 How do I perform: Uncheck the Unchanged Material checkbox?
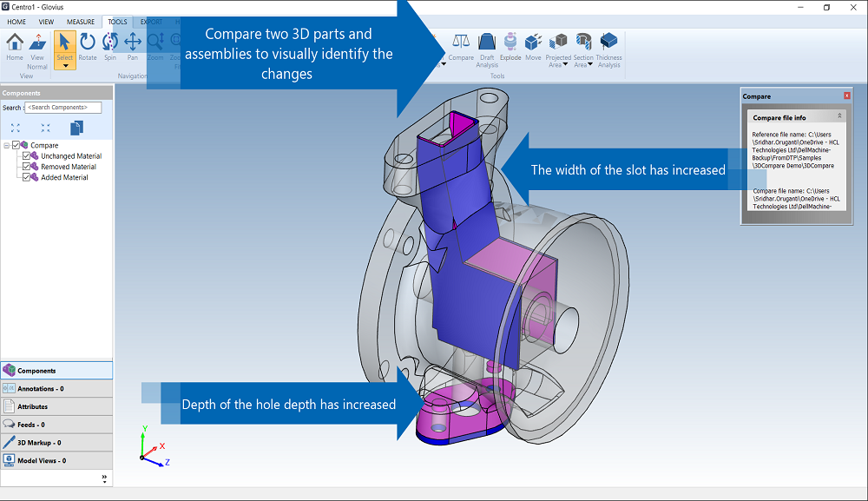tap(26, 156)
